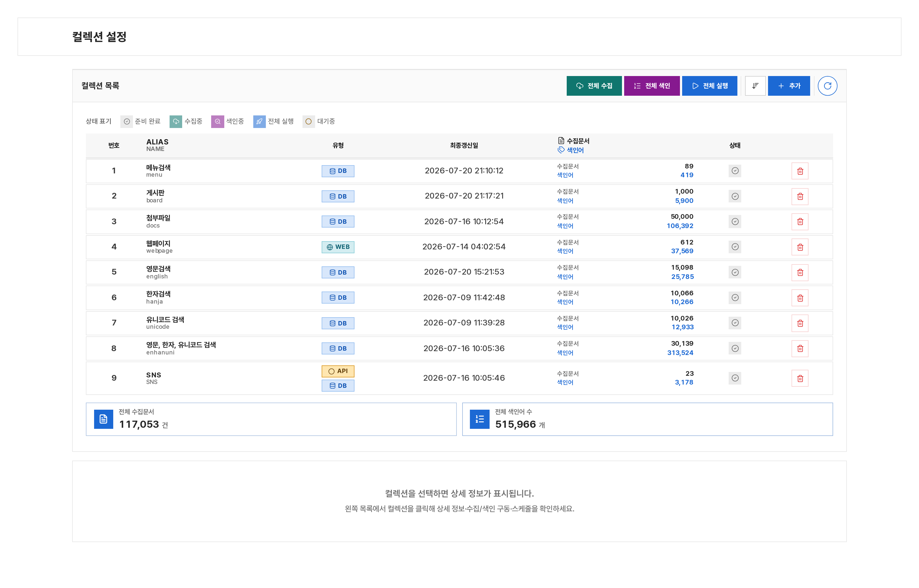
Task: Click status check icon for enhanuni row
Action: click(735, 348)
